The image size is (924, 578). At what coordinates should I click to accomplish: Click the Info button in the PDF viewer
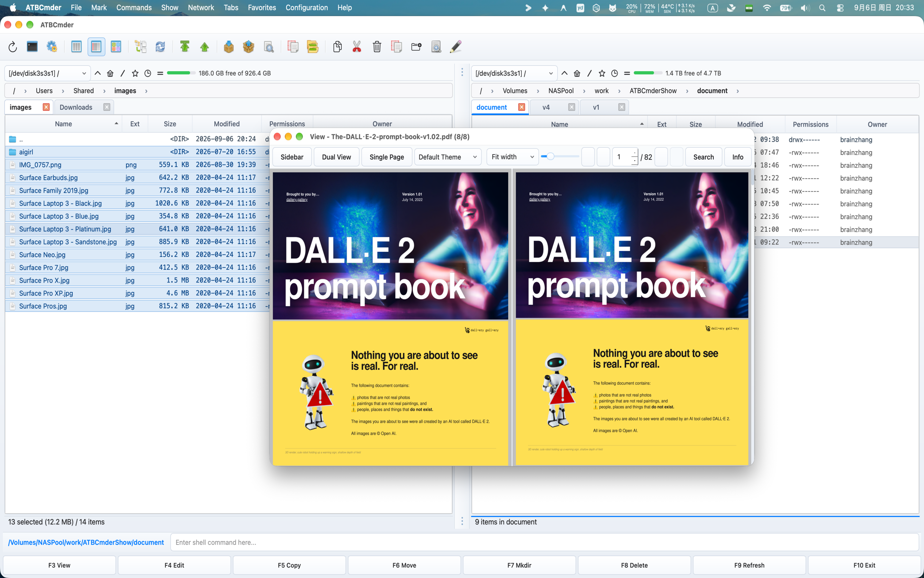tap(738, 157)
